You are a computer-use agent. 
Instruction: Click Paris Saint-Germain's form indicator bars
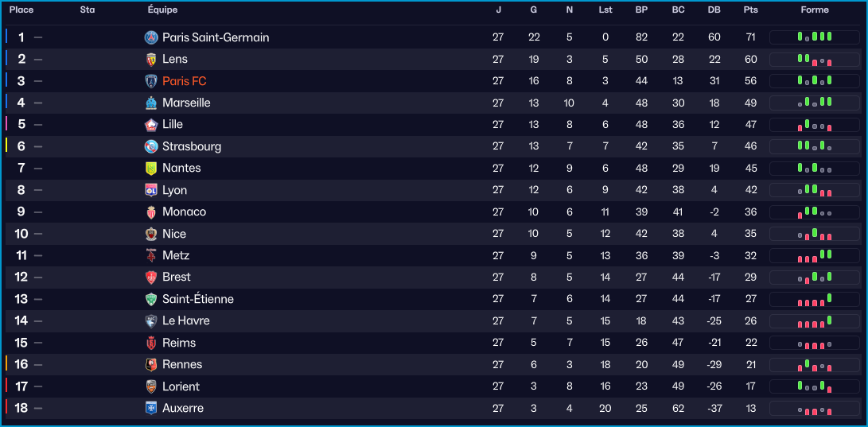815,37
